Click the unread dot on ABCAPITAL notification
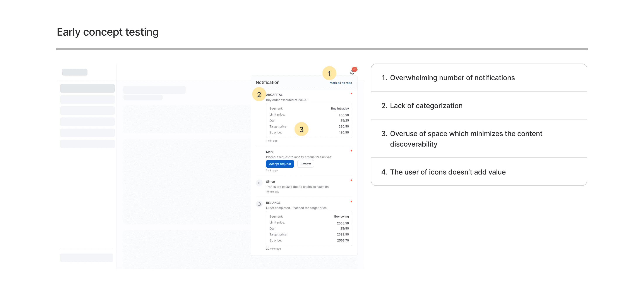This screenshot has height=292, width=644. pos(351,93)
